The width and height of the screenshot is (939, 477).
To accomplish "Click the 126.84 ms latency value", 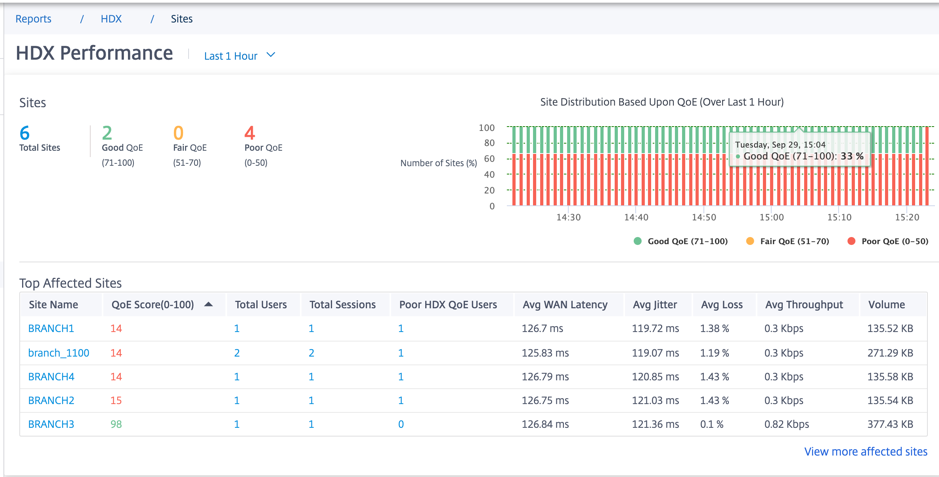I will pyautogui.click(x=545, y=424).
